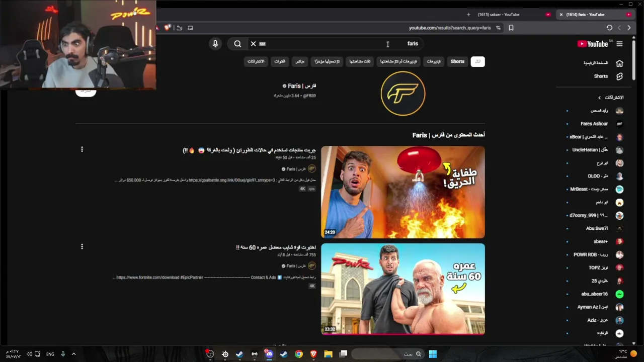The width and height of the screenshot is (644, 362).
Task: Bookmark this page icon in address bar
Action: click(x=511, y=28)
